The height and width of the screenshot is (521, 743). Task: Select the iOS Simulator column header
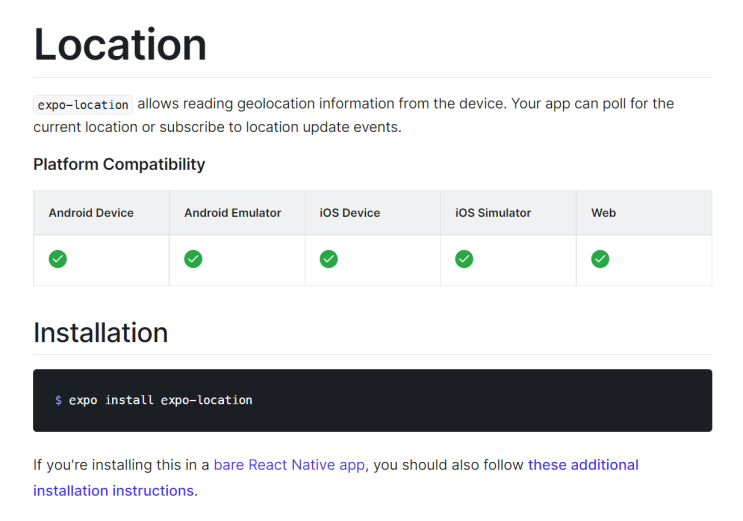493,213
